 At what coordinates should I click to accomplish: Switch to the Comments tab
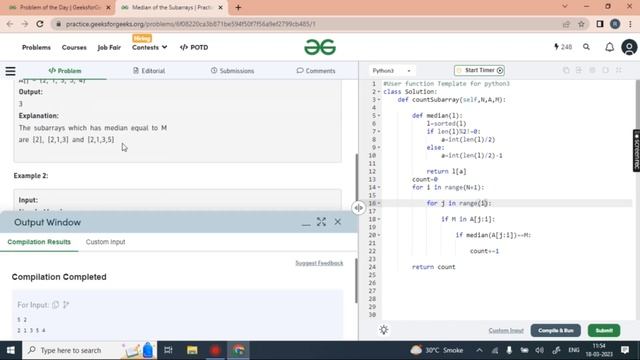tap(316, 71)
